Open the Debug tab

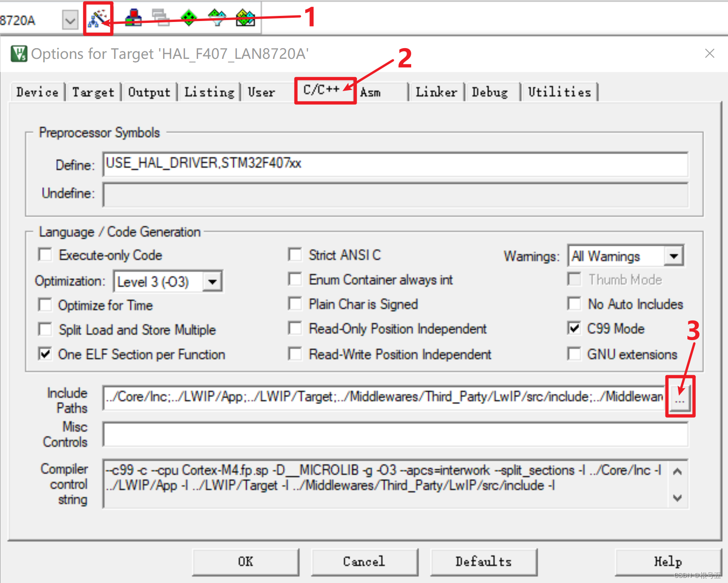(490, 92)
